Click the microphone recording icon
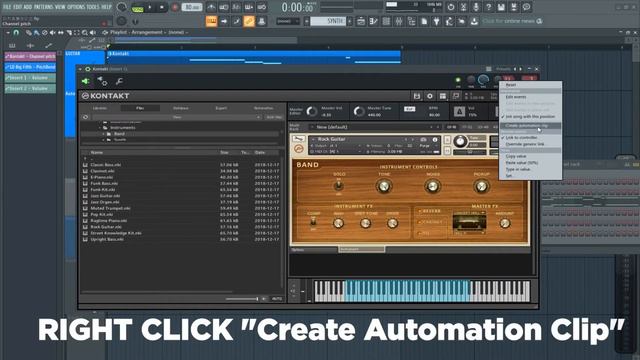This screenshot has width=640, height=360. click(476, 7)
